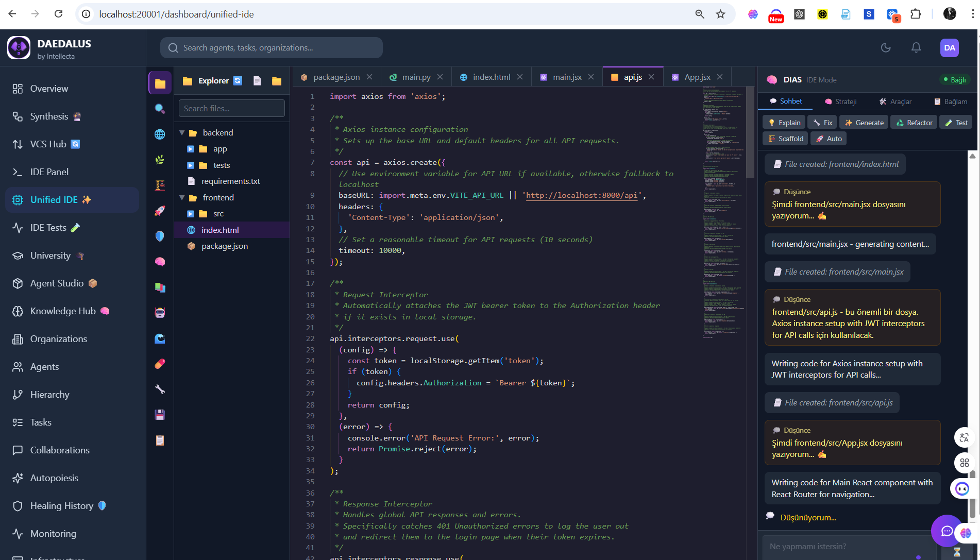Open the Araçlar tab in DIAS panel
The height and width of the screenshot is (560, 980).
pyautogui.click(x=895, y=101)
